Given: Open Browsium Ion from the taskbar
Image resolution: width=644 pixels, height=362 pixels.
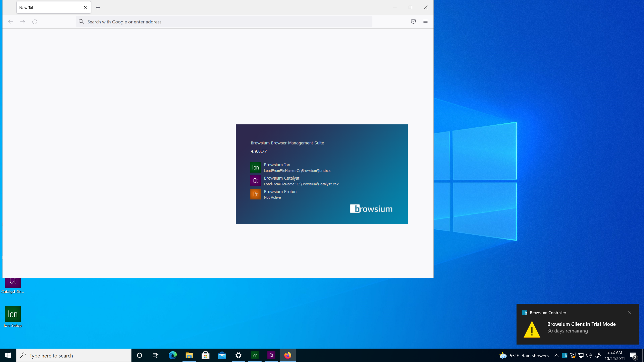Looking at the screenshot, I should coord(255,355).
